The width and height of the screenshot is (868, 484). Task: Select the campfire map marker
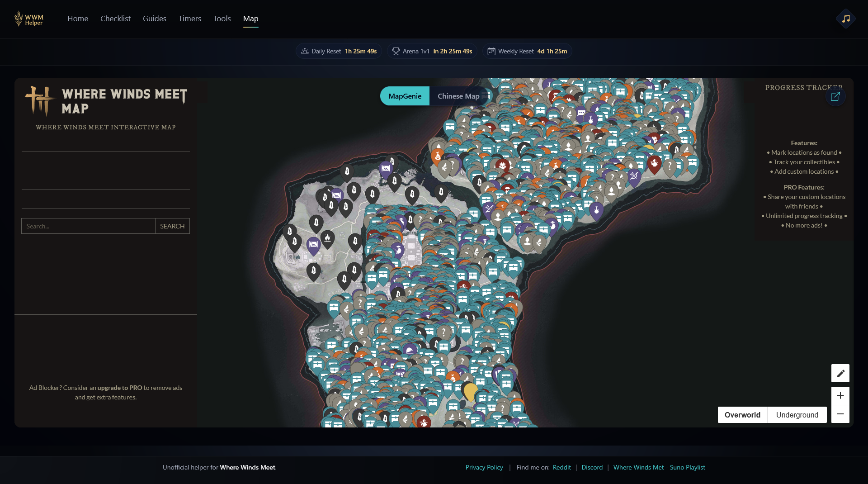click(327, 239)
